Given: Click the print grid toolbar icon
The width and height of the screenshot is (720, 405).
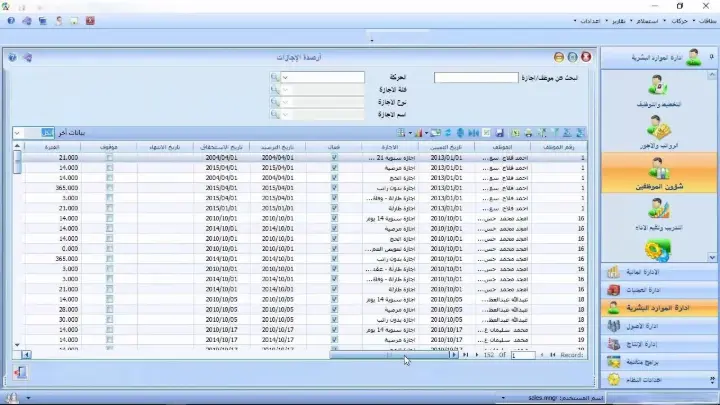Looking at the screenshot, I should point(529,133).
